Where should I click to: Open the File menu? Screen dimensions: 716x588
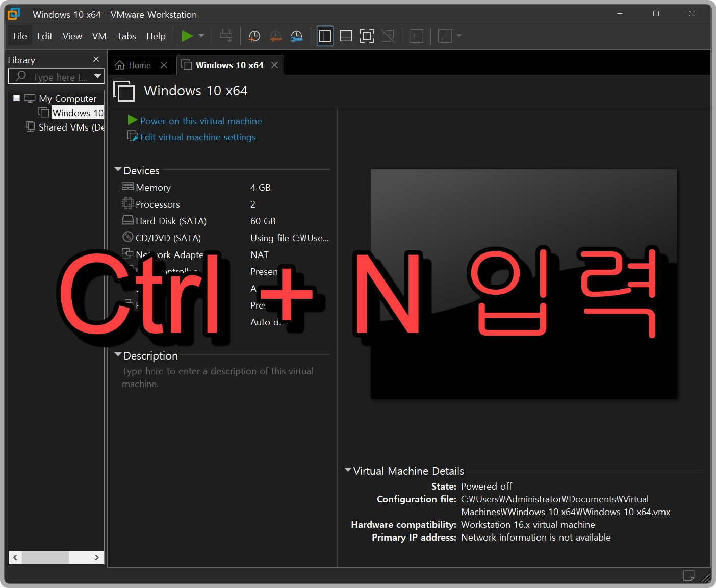[x=20, y=36]
